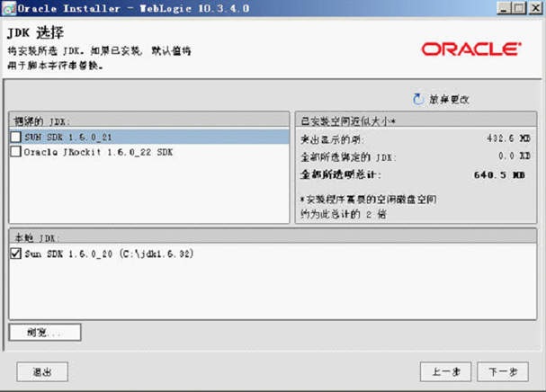The width and height of the screenshot is (546, 392).
Task: Click the 退出 exit button
Action: (x=42, y=372)
